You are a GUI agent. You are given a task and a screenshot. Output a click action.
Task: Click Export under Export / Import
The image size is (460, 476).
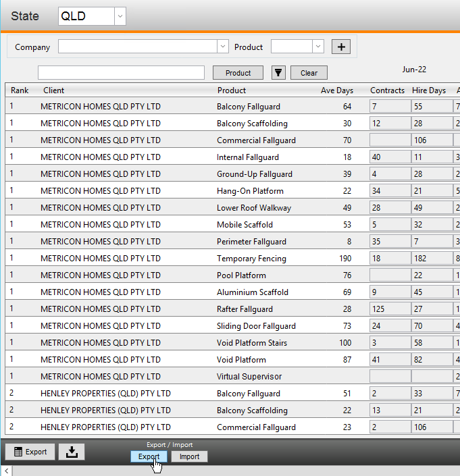pos(149,456)
